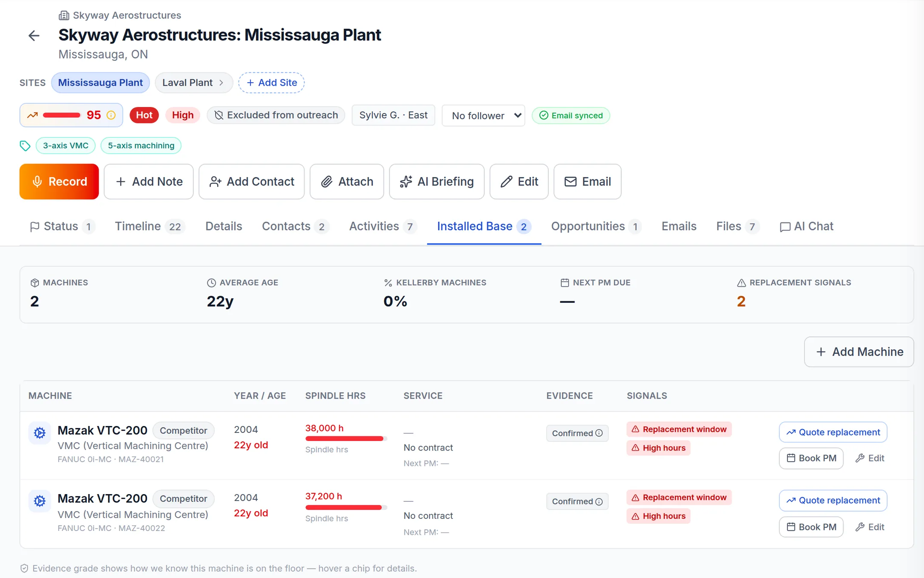This screenshot has width=924, height=578.
Task: Click the building icon beside Skyway Aerostructures
Action: 64,15
